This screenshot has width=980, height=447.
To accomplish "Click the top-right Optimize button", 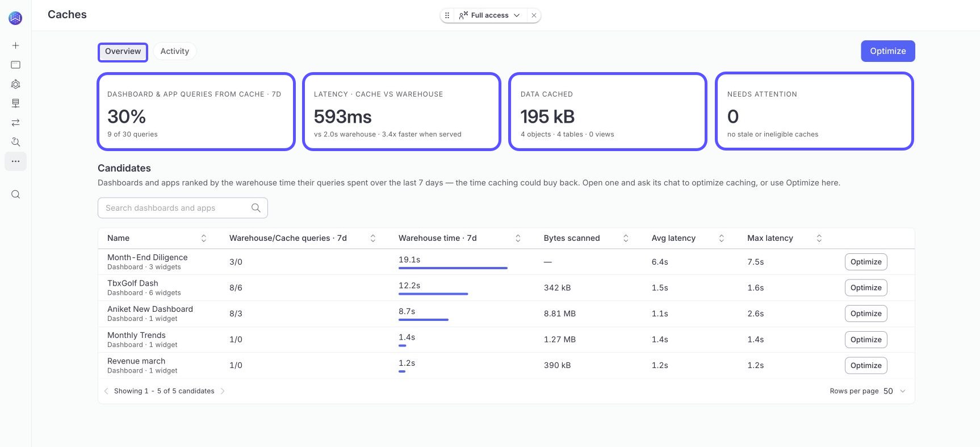I will click(888, 51).
